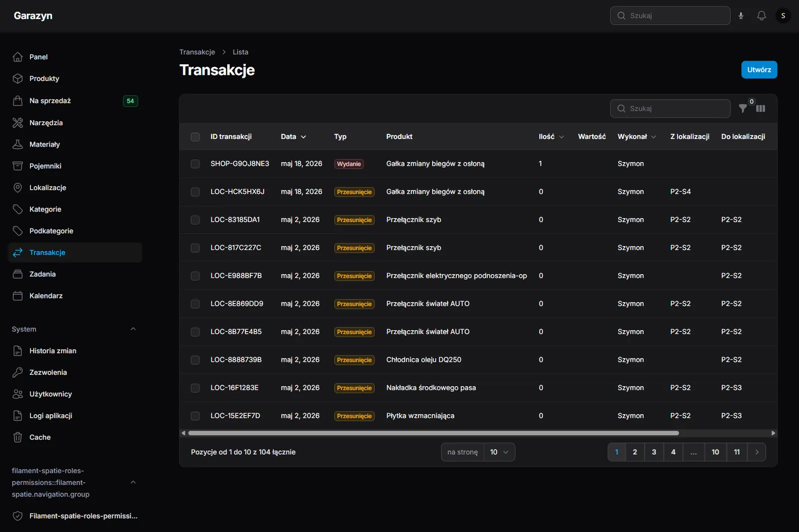
Task: Click the scrollbar left arrow
Action: tap(183, 433)
